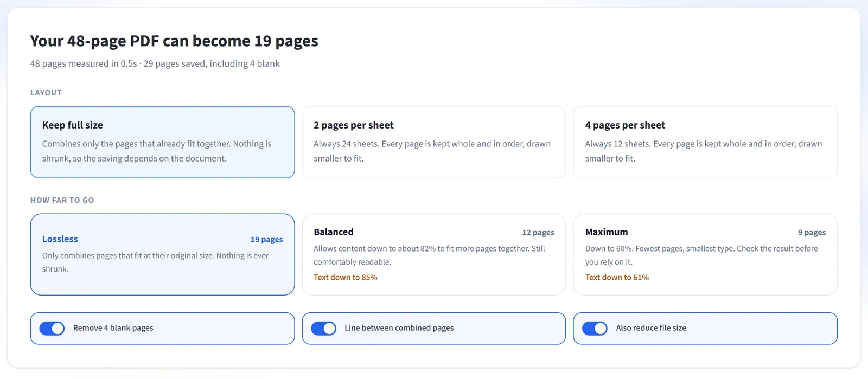Click 'Combines only the pages that already fit' text
Image resolution: width=868 pixels, height=379 pixels.
157,151
